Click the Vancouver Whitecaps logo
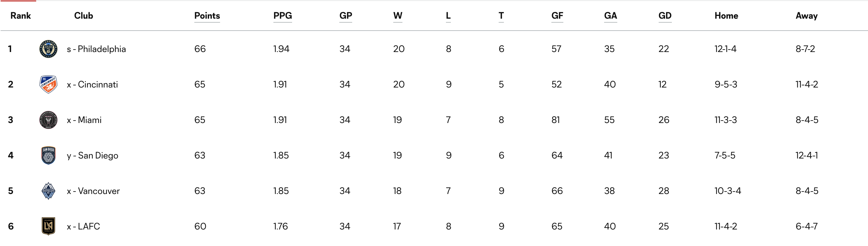Viewport: 868px width, 246px height. pyautogui.click(x=48, y=191)
